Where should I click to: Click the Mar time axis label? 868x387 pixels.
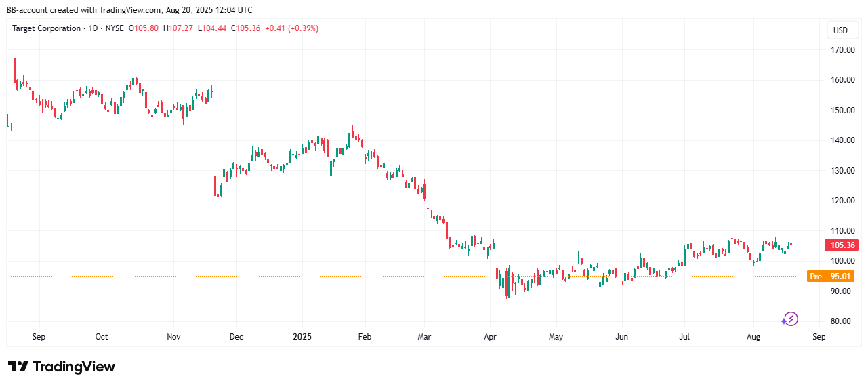click(424, 336)
